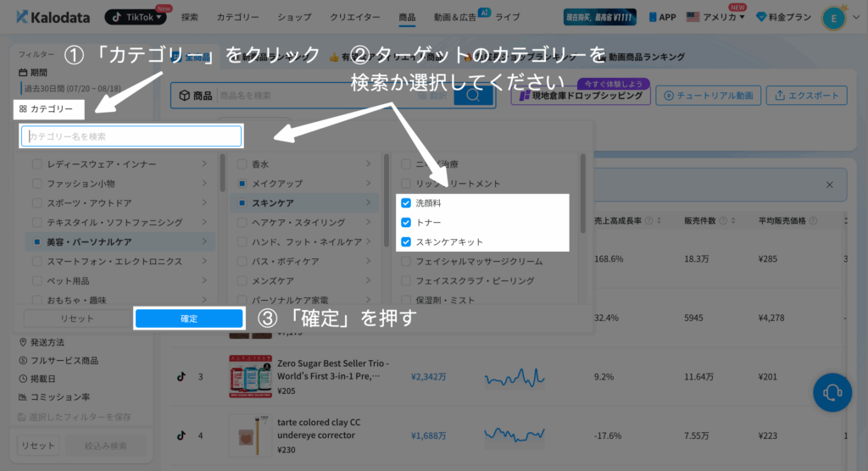Open the user avatar E menu
Viewport: 868px width, 471px height.
point(834,19)
